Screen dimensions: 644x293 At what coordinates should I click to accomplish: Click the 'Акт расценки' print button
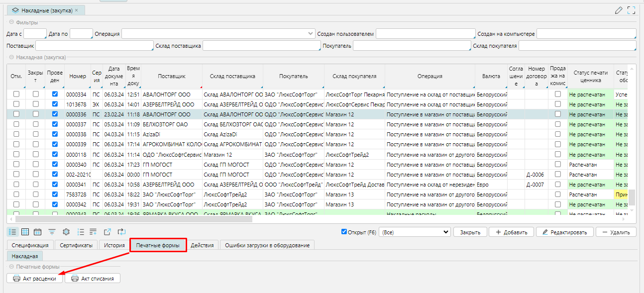35,279
